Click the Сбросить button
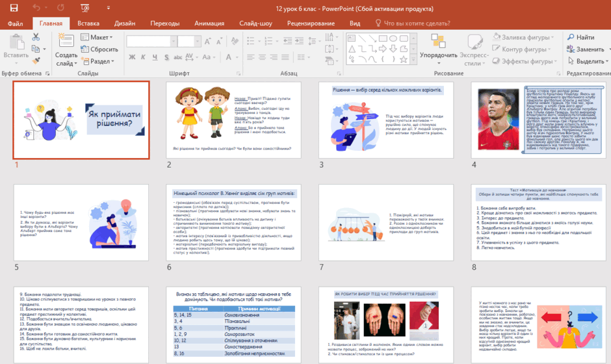Screen dimensions: 611x364 coord(99,49)
